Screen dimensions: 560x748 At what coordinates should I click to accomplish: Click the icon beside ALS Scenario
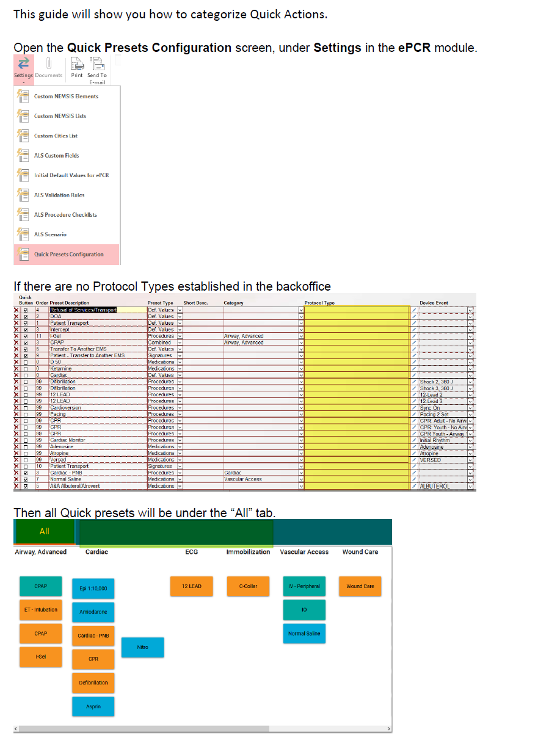(x=23, y=234)
